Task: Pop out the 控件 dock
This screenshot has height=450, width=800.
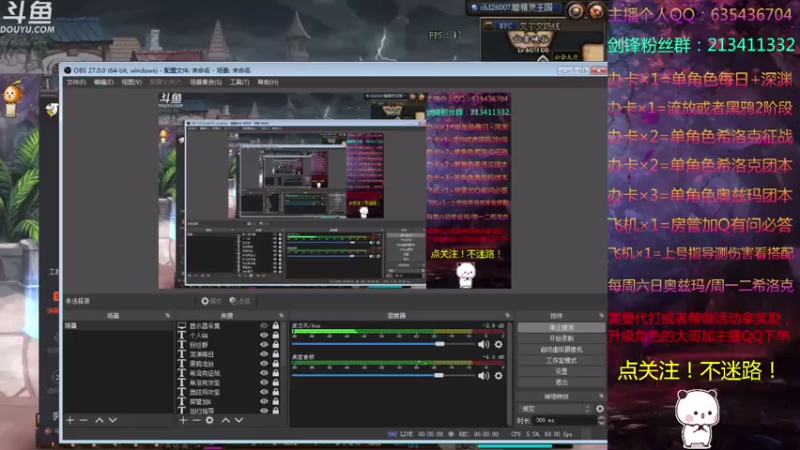Action: click(601, 316)
